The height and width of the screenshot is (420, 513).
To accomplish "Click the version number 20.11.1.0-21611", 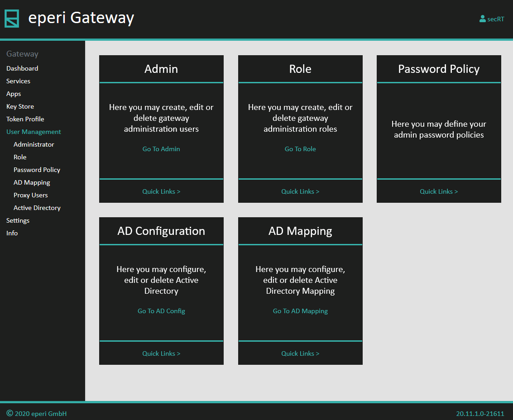I will [x=480, y=414].
